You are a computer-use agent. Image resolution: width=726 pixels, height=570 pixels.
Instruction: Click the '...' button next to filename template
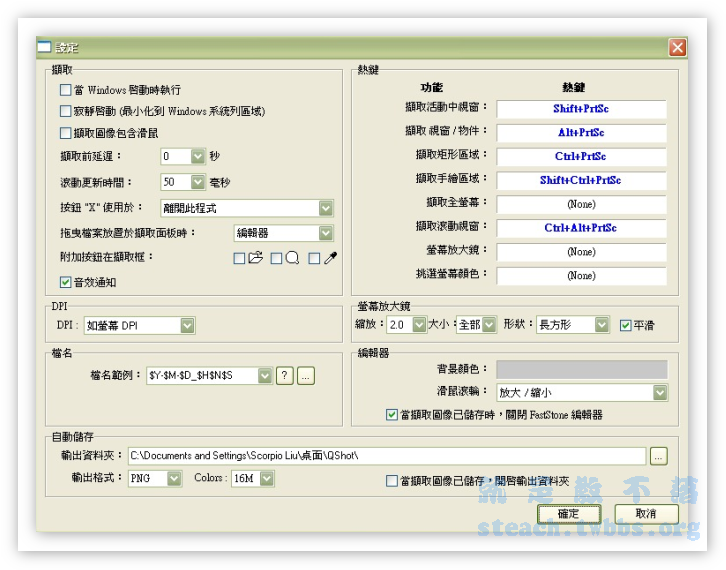coord(306,375)
